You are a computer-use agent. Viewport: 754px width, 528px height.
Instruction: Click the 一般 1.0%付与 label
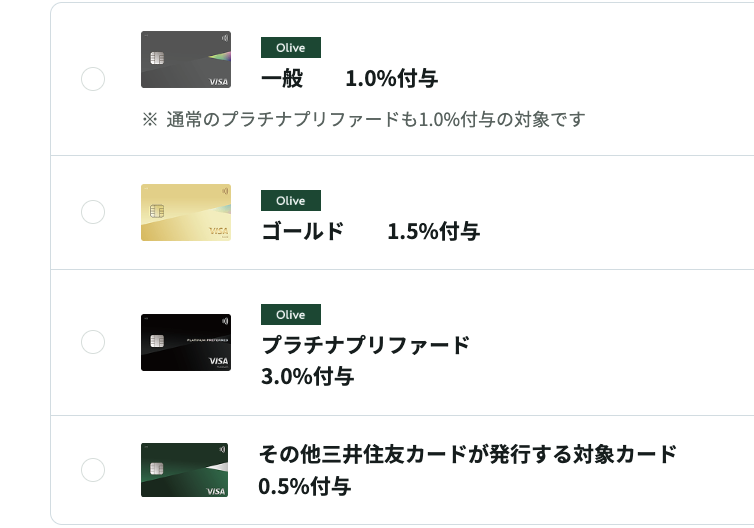(x=349, y=79)
